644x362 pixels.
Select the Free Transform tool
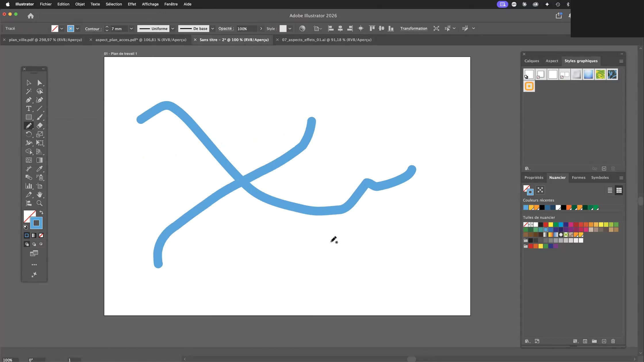[x=40, y=143]
